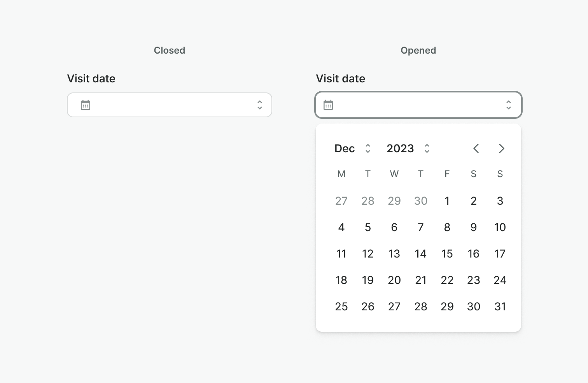The height and width of the screenshot is (383, 588).
Task: Select December 15 in the calendar
Action: point(447,254)
